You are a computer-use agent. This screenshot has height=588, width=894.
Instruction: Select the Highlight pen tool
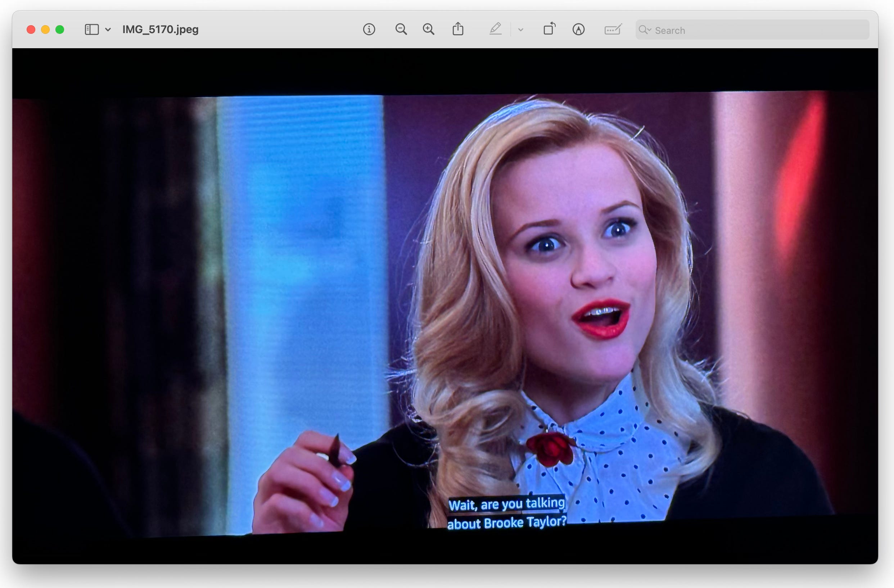point(496,29)
